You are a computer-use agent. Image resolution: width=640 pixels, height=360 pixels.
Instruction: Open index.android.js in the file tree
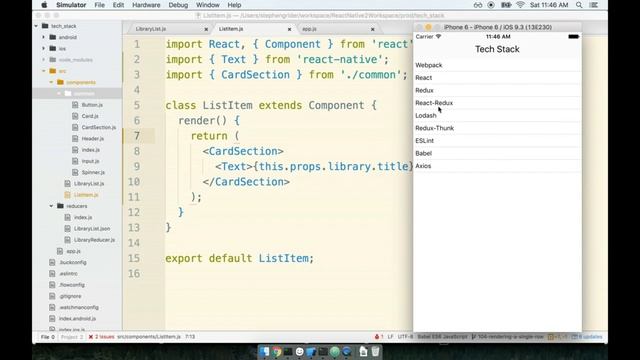pos(77,318)
